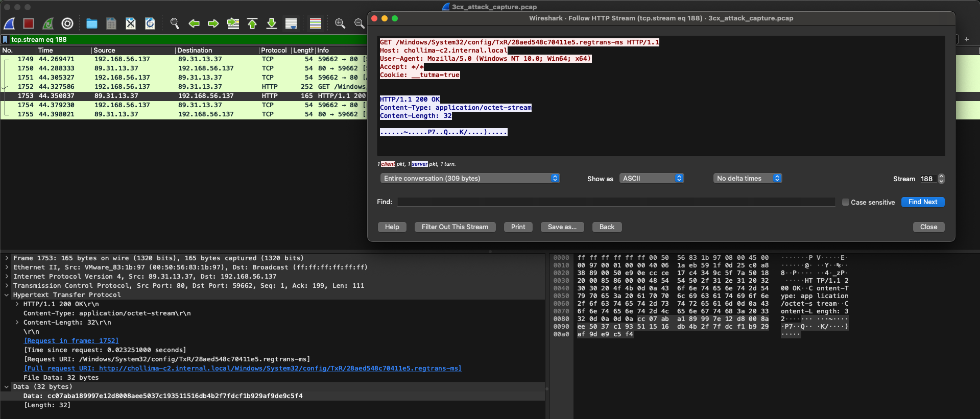
Task: Sort packets by Source column header
Action: tap(133, 50)
